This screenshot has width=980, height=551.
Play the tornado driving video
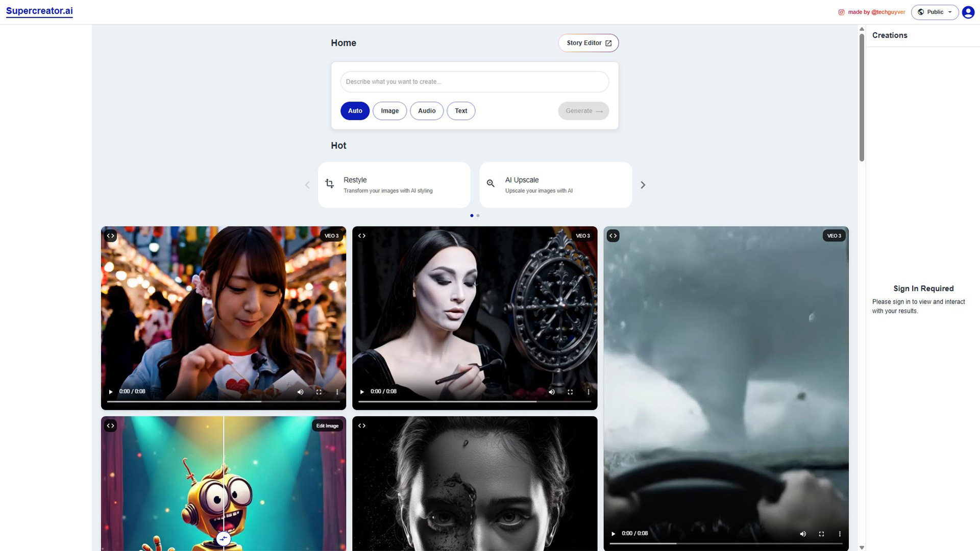click(613, 534)
